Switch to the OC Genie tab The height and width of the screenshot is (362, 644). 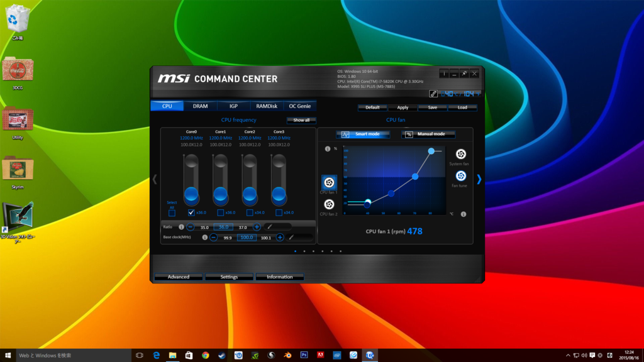click(300, 106)
